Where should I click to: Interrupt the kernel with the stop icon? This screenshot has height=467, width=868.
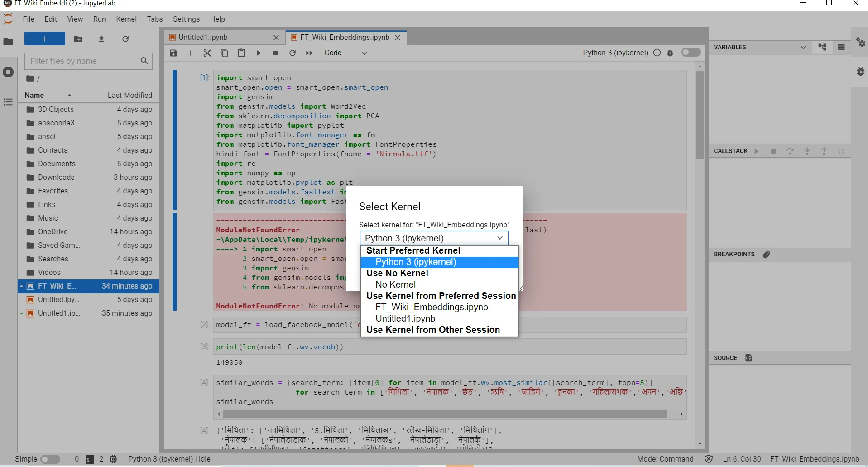[275, 53]
